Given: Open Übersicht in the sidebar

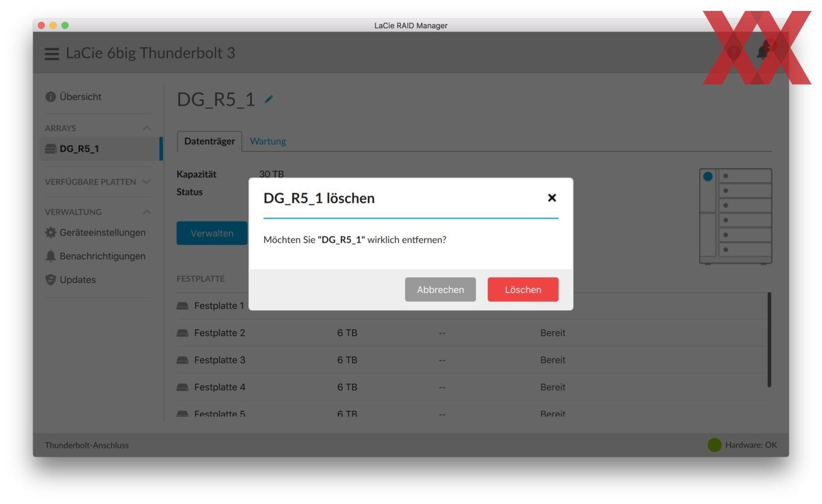Looking at the screenshot, I should [74, 97].
